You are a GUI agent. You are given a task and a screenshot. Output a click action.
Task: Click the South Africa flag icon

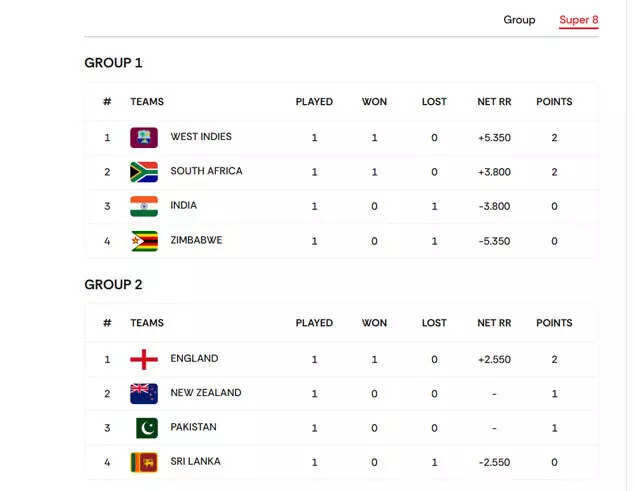pos(144,172)
